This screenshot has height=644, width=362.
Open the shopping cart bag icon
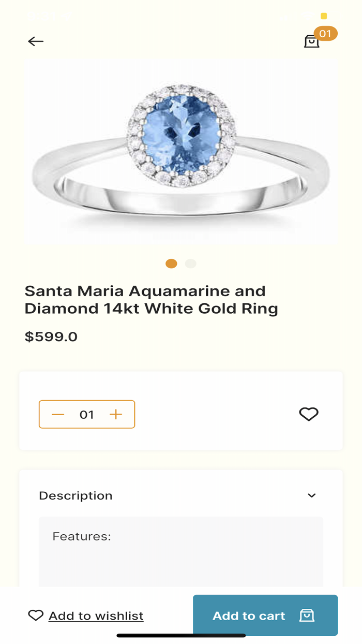311,41
